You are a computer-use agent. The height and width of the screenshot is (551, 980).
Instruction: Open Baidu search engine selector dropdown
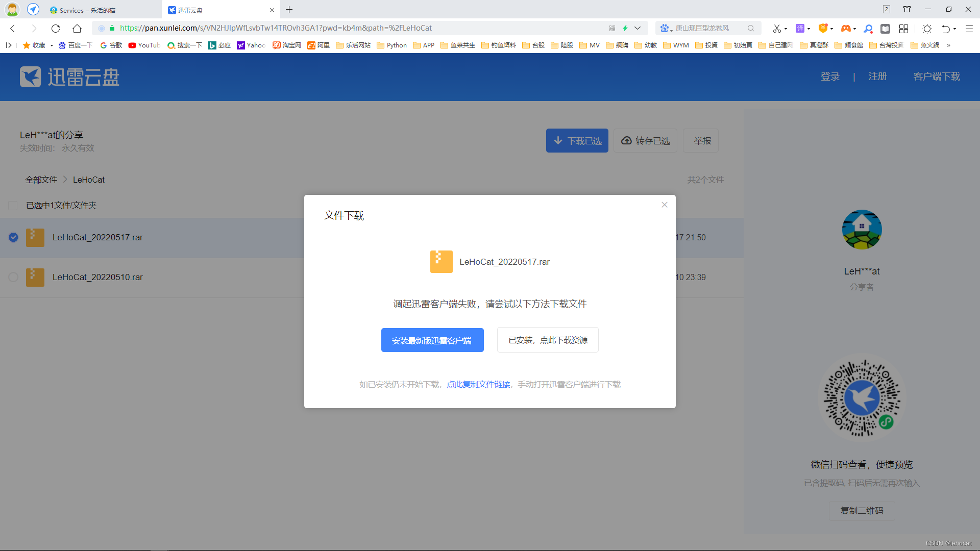(x=666, y=29)
